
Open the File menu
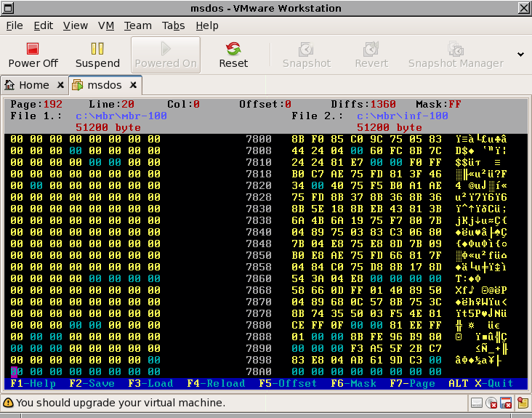(x=15, y=25)
